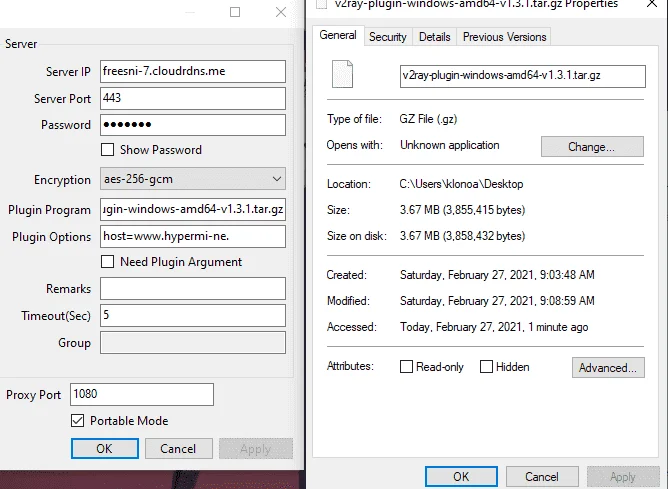Viewport: 668px width, 489px height.
Task: Close the Shadowsocks server window
Action: click(x=281, y=12)
